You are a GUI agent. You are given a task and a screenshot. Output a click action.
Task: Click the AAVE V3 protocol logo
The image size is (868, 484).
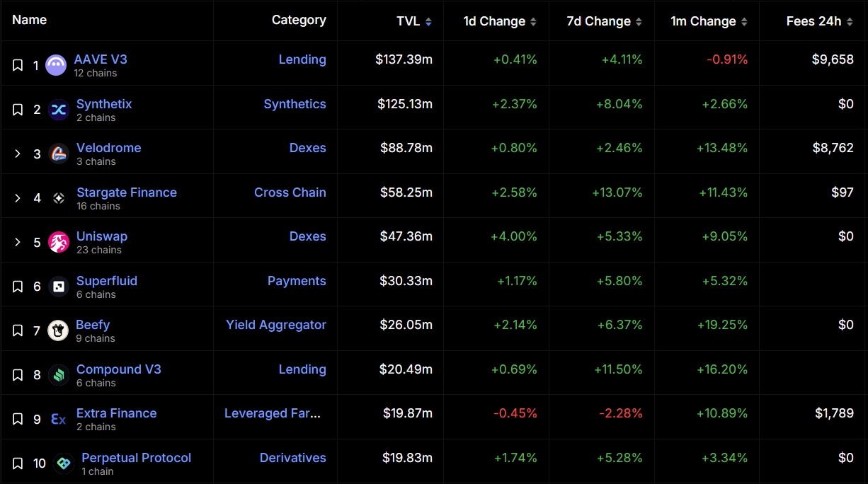pos(56,65)
